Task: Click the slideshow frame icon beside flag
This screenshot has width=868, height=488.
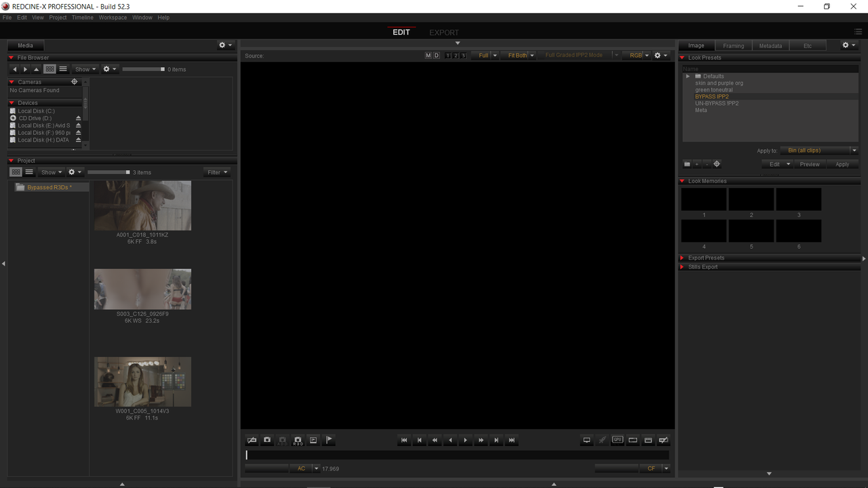Action: click(313, 440)
